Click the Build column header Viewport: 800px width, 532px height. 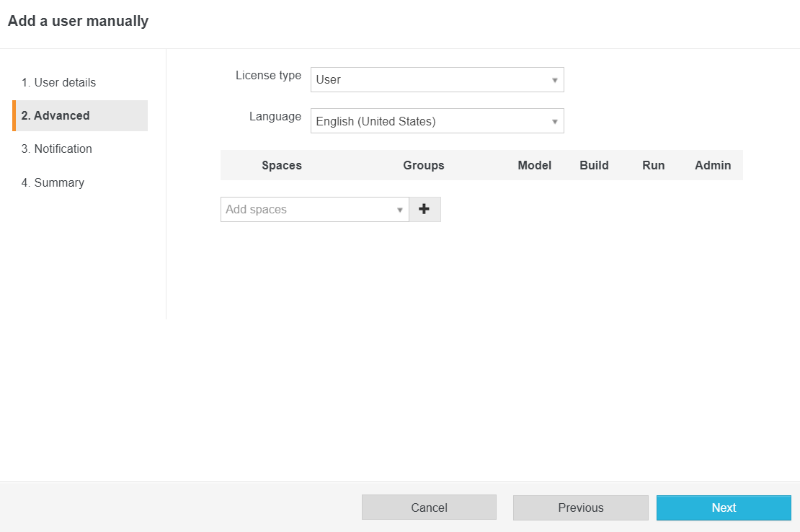point(594,165)
